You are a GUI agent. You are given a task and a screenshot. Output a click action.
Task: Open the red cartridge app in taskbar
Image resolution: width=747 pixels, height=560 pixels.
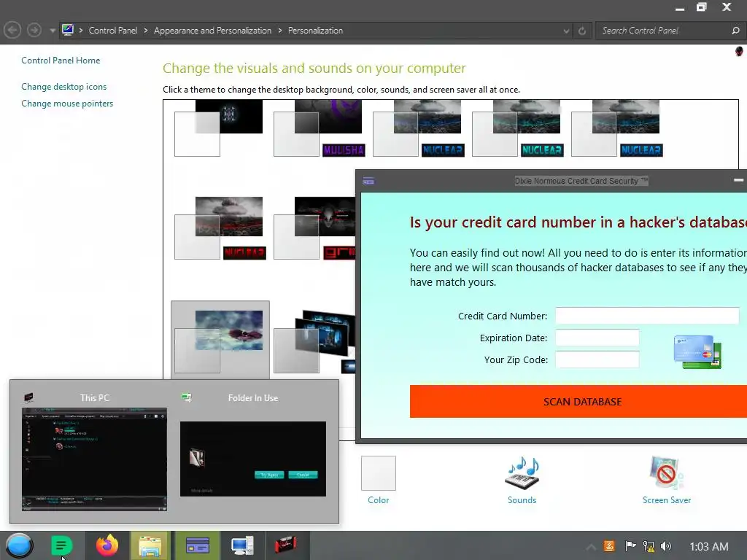[x=285, y=545]
